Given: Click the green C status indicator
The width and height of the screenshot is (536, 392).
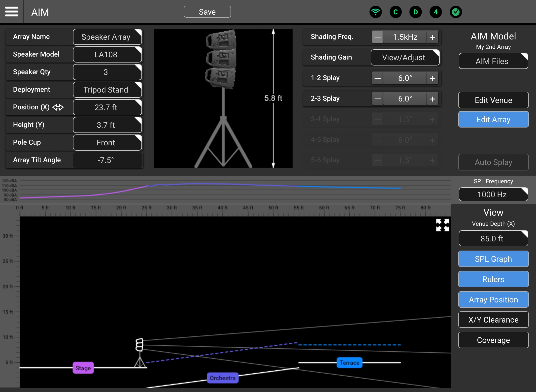Looking at the screenshot, I should tap(396, 12).
